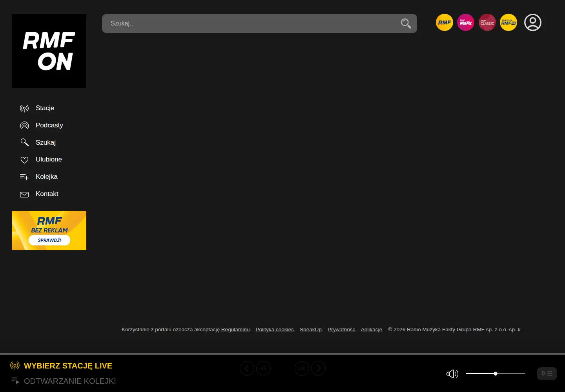The width and height of the screenshot is (565, 392).
Task: Click the playback progress bar above player
Action: tap(282, 354)
